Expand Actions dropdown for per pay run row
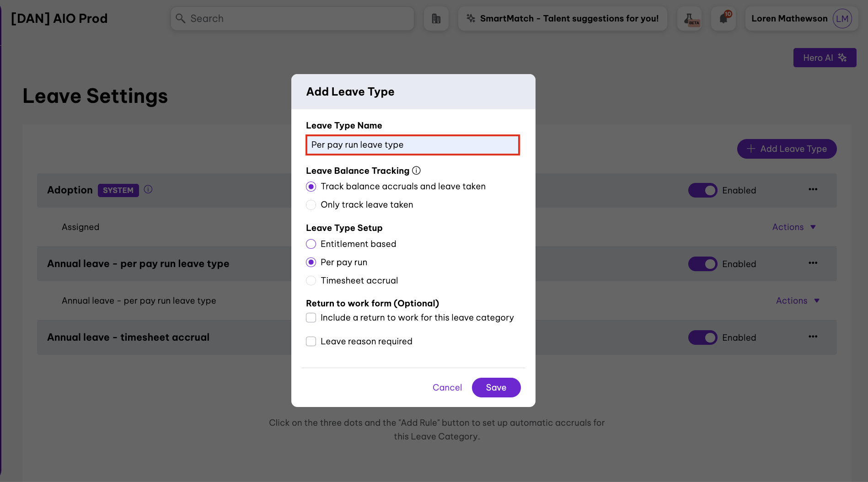This screenshot has height=482, width=868. 798,300
